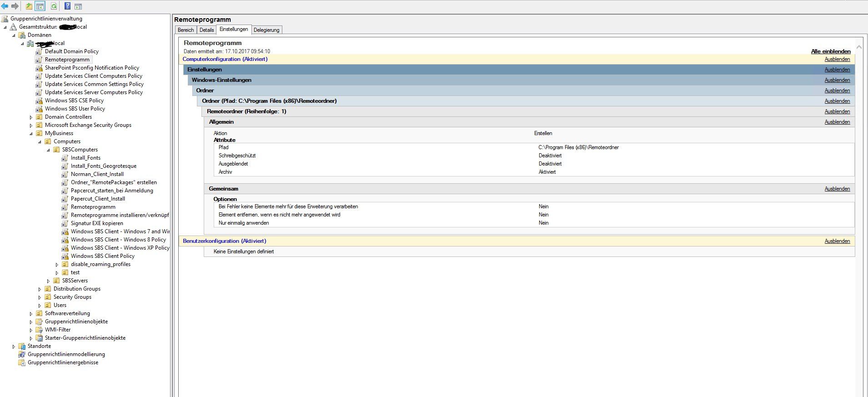868x397 pixels.
Task: Click the Starter-Gruppenrichtlinienobjekte icon
Action: [x=39, y=338]
